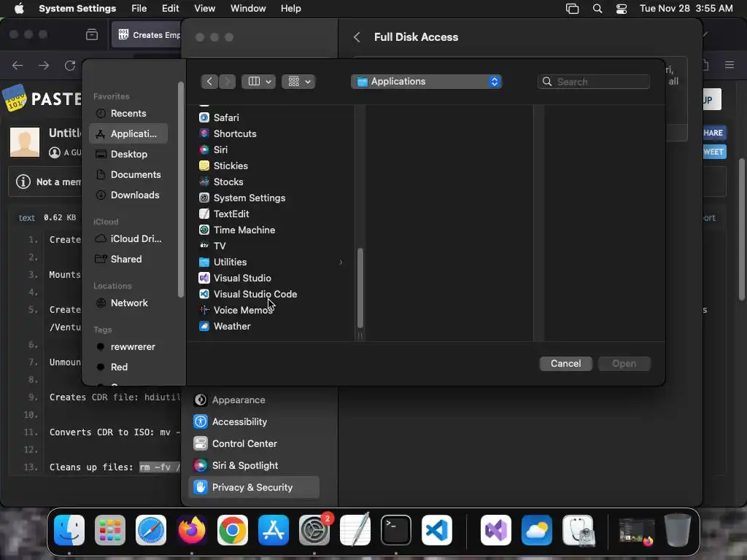747x560 pixels.
Task: Open Siri & Spotlight settings
Action: [x=254, y=466]
